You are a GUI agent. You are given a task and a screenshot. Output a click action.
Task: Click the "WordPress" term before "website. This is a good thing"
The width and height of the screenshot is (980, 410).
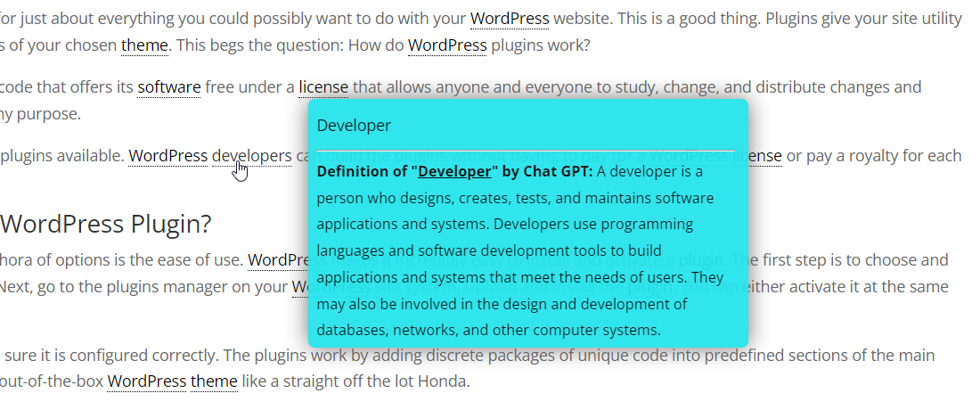510,19
